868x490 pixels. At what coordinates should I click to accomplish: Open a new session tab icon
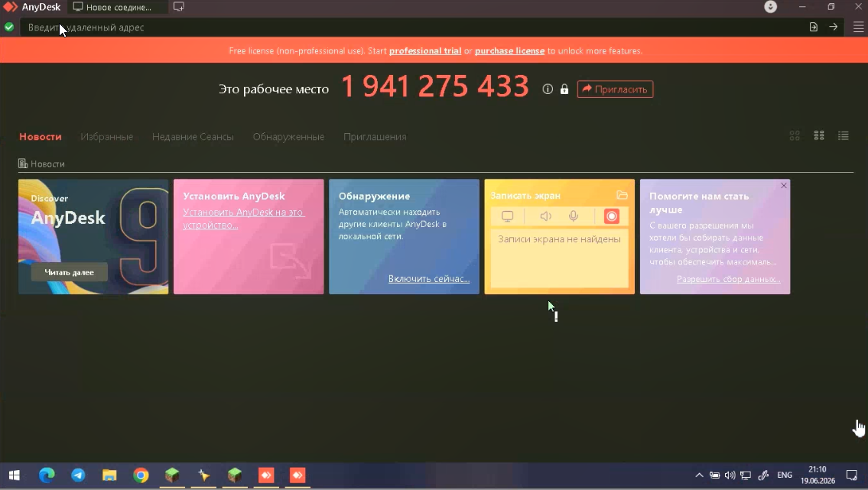point(179,7)
